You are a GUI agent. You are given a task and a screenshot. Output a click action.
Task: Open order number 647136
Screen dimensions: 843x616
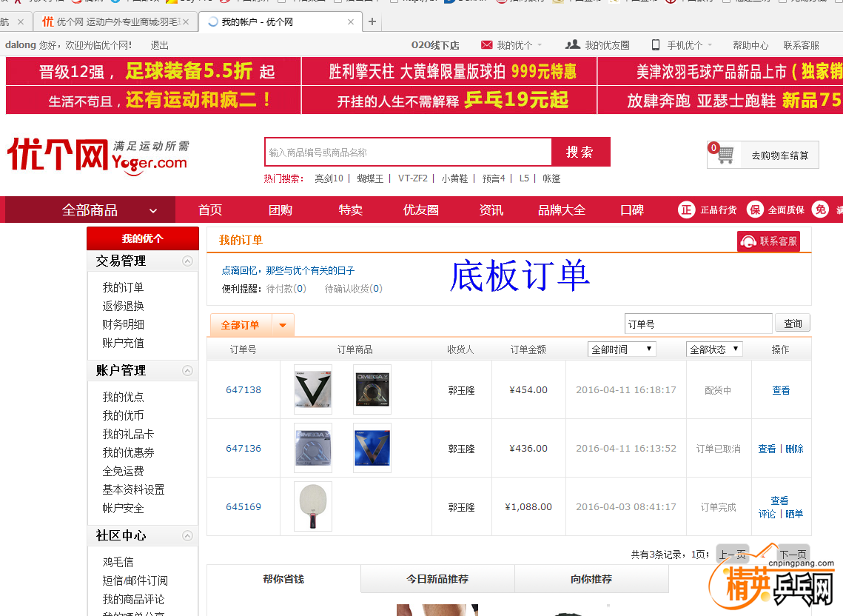244,449
